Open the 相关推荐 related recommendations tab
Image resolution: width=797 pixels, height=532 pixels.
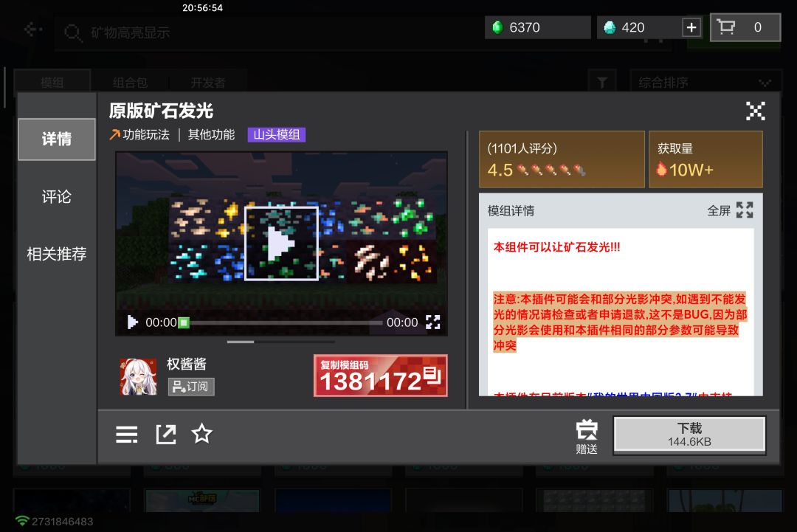point(56,254)
